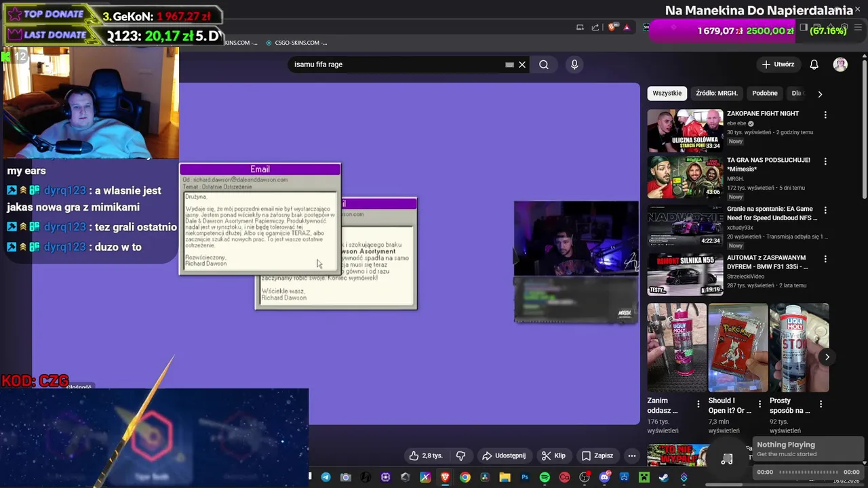The height and width of the screenshot is (488, 868).
Task: Select the Źródło: MRGH. chip
Action: pyautogui.click(x=716, y=94)
